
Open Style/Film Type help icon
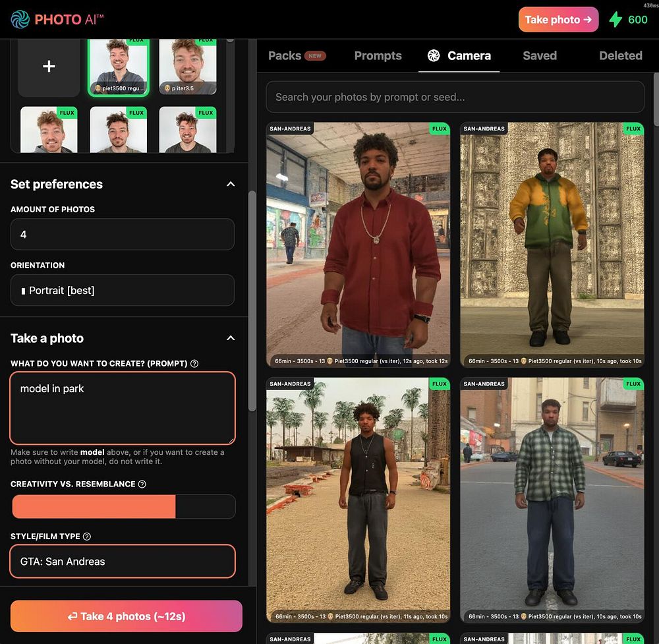pyautogui.click(x=86, y=537)
